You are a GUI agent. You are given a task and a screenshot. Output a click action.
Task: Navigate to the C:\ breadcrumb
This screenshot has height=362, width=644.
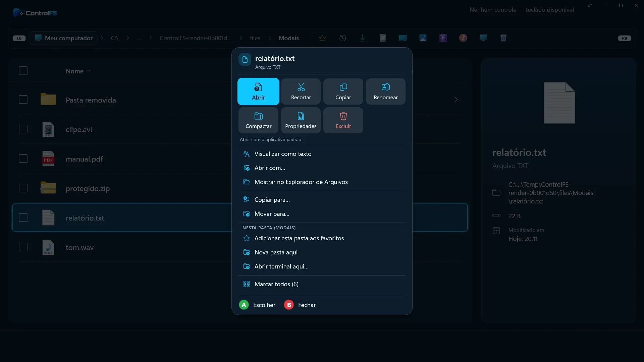point(115,38)
